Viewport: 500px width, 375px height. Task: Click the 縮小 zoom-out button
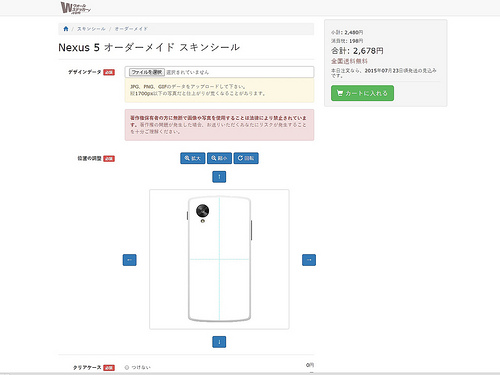(x=219, y=158)
